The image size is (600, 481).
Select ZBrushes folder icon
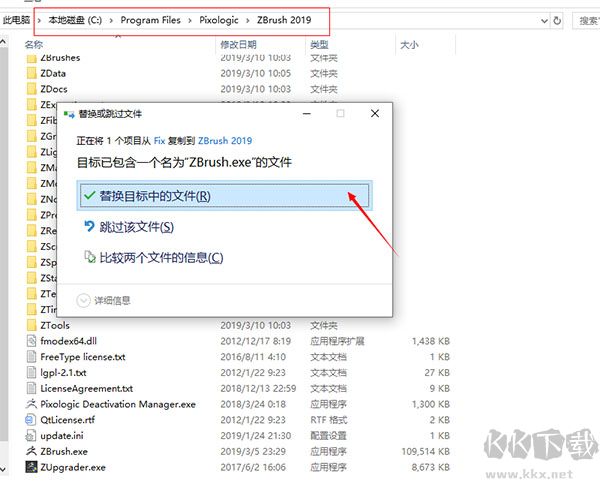[31, 58]
